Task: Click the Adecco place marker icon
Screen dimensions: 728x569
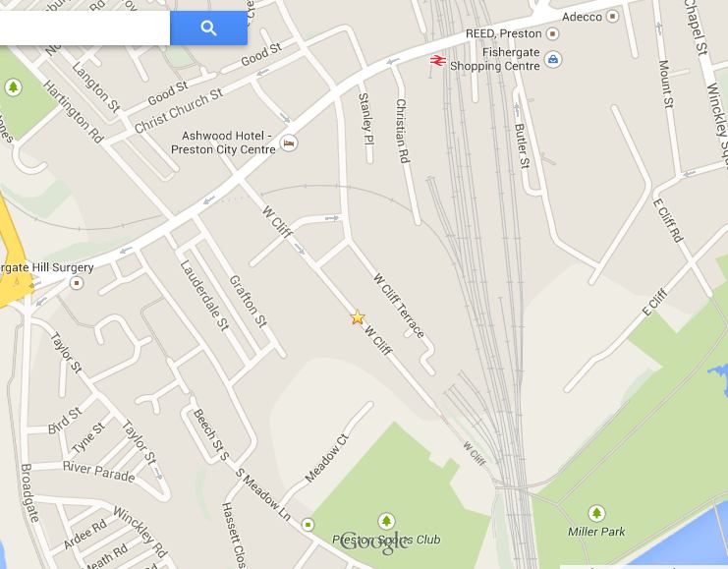Action: click(x=613, y=17)
